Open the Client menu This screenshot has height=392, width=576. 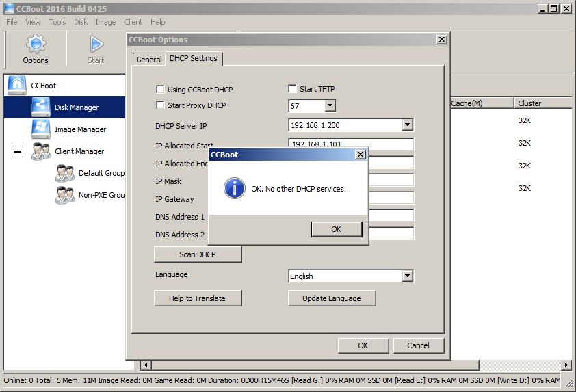pyautogui.click(x=133, y=22)
